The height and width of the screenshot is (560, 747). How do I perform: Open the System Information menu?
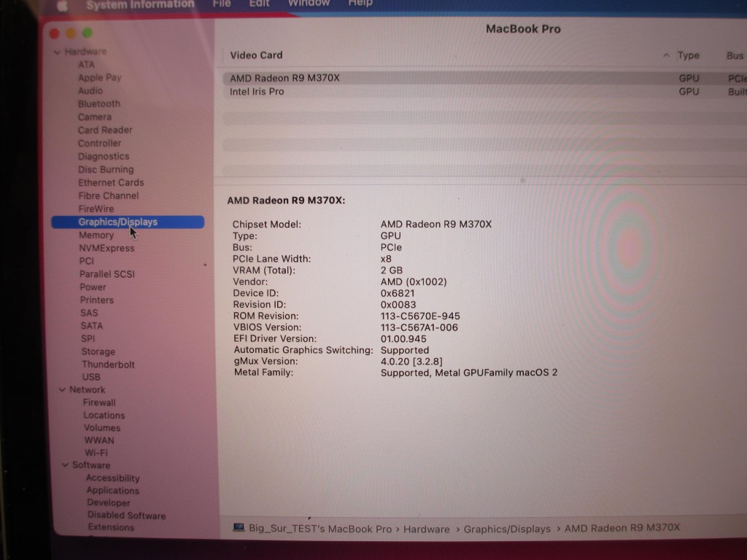click(140, 4)
